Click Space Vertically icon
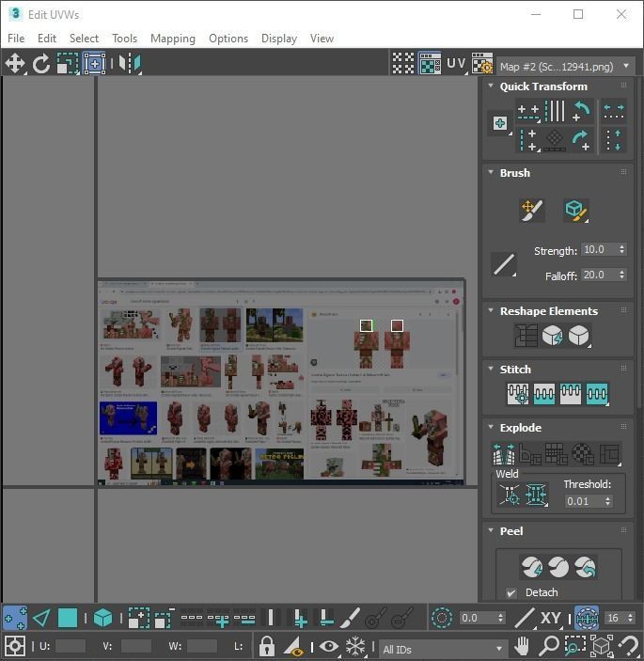The width and height of the screenshot is (644, 661). click(x=614, y=140)
